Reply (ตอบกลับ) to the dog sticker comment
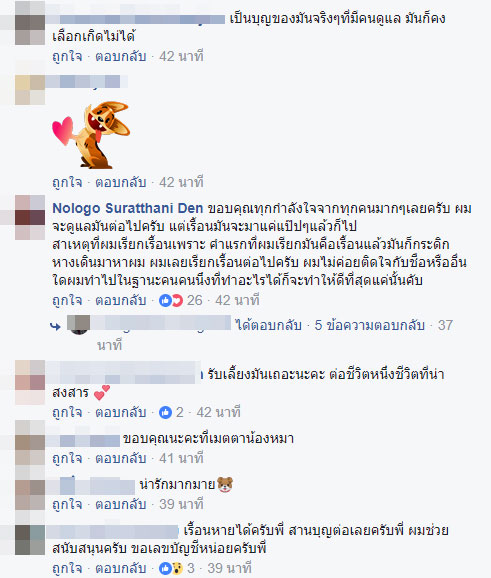Viewport: 491px width, 578px height. coord(121,182)
